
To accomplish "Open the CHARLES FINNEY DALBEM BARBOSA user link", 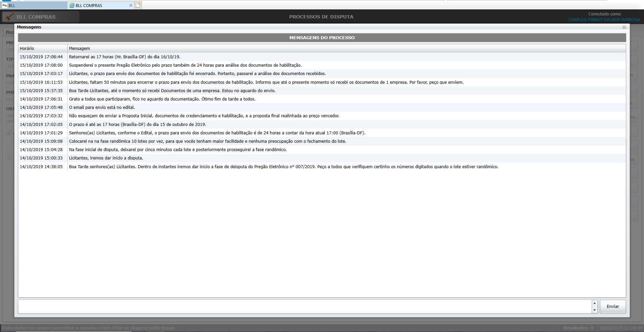I will (x=604, y=20).
